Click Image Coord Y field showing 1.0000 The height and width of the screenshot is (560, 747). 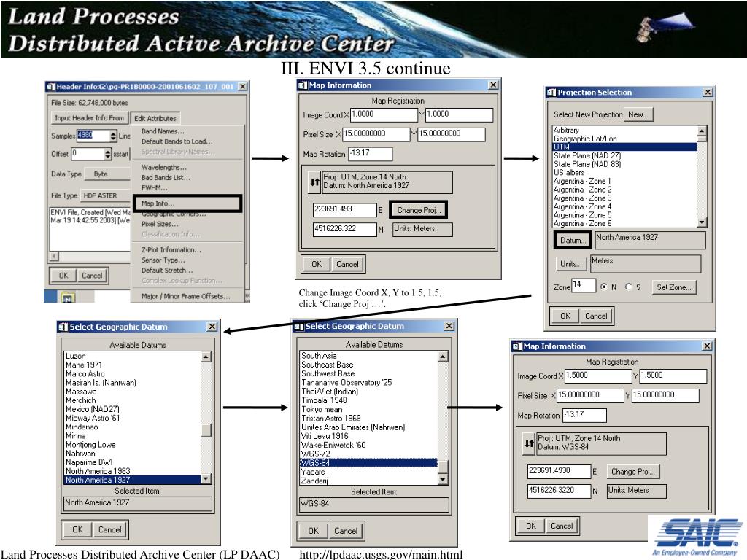(x=459, y=114)
